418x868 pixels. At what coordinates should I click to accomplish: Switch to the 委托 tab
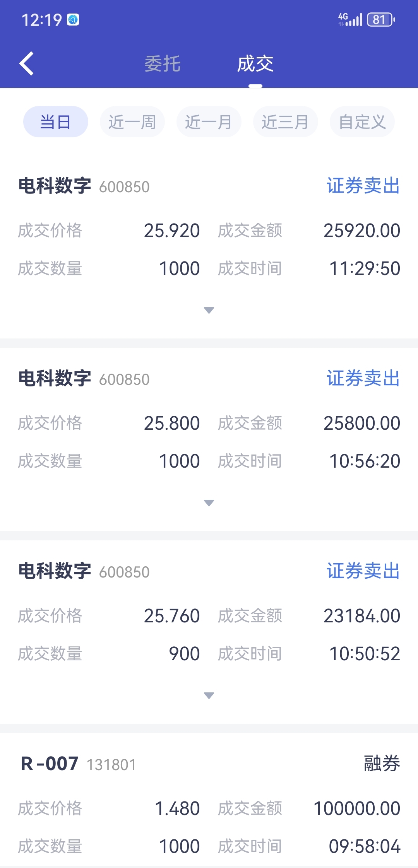(x=163, y=63)
